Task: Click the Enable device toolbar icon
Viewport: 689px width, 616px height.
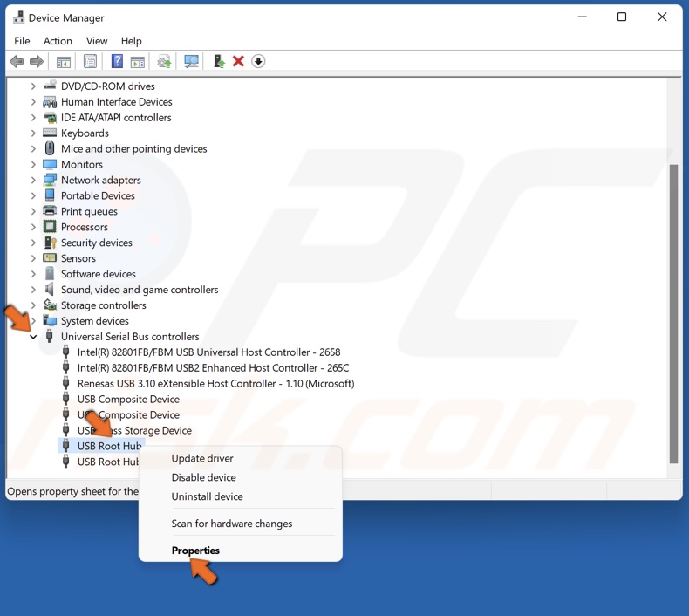Action: click(218, 61)
